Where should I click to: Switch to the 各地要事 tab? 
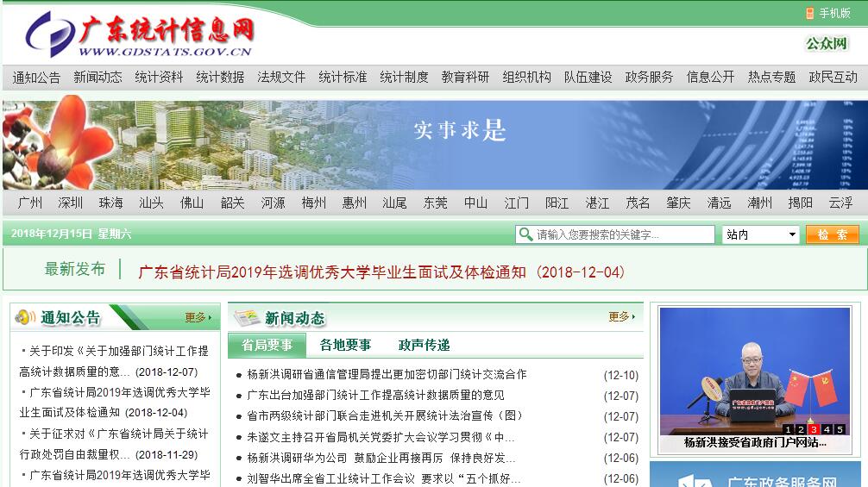click(x=345, y=346)
